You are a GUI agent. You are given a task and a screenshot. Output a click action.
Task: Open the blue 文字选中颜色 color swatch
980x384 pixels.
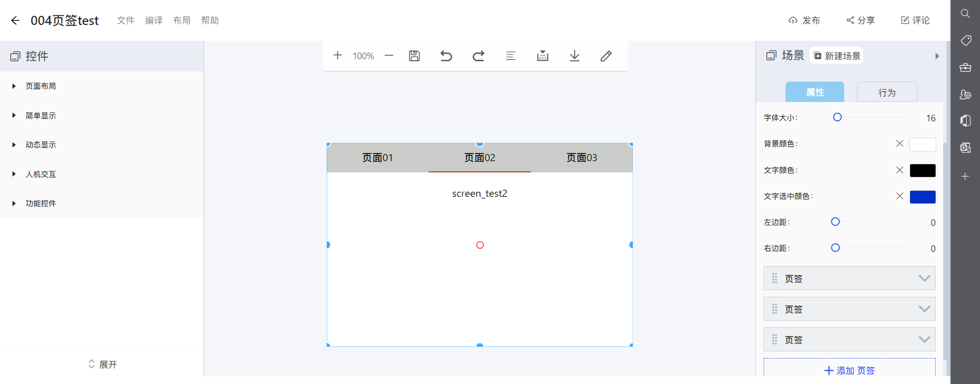click(x=923, y=197)
